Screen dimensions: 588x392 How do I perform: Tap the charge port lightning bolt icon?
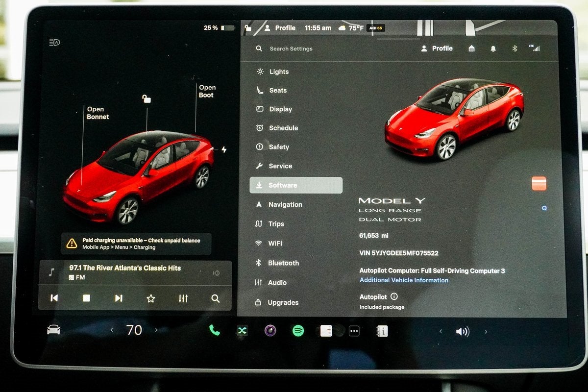coord(224,148)
